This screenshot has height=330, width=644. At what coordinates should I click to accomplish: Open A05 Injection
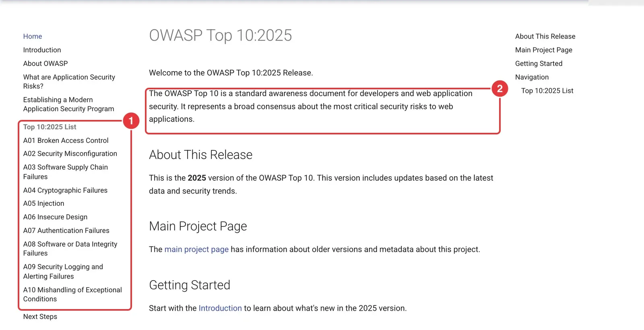point(43,204)
